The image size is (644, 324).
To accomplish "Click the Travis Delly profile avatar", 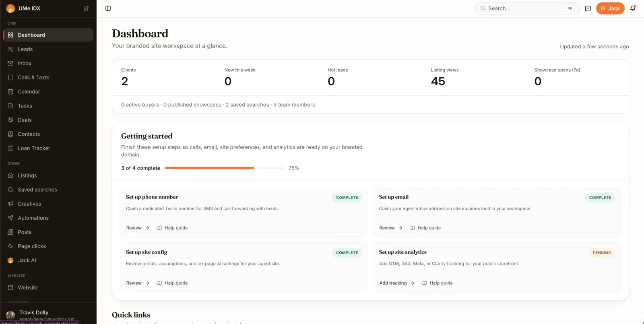I will (x=10, y=315).
